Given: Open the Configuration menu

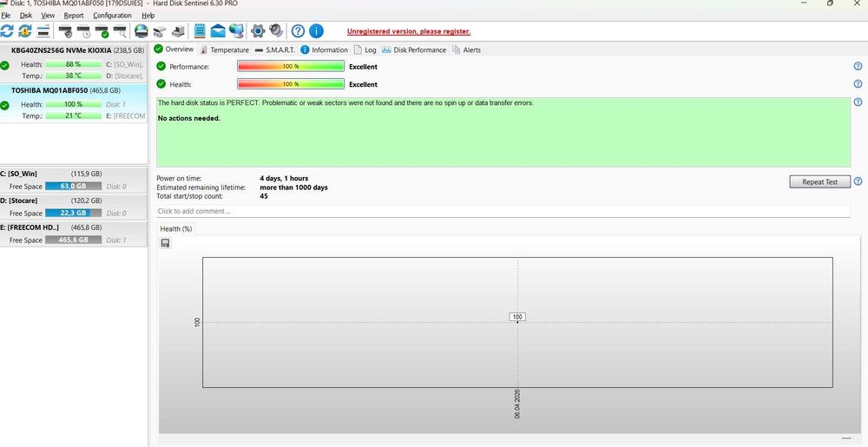Looking at the screenshot, I should pos(112,16).
